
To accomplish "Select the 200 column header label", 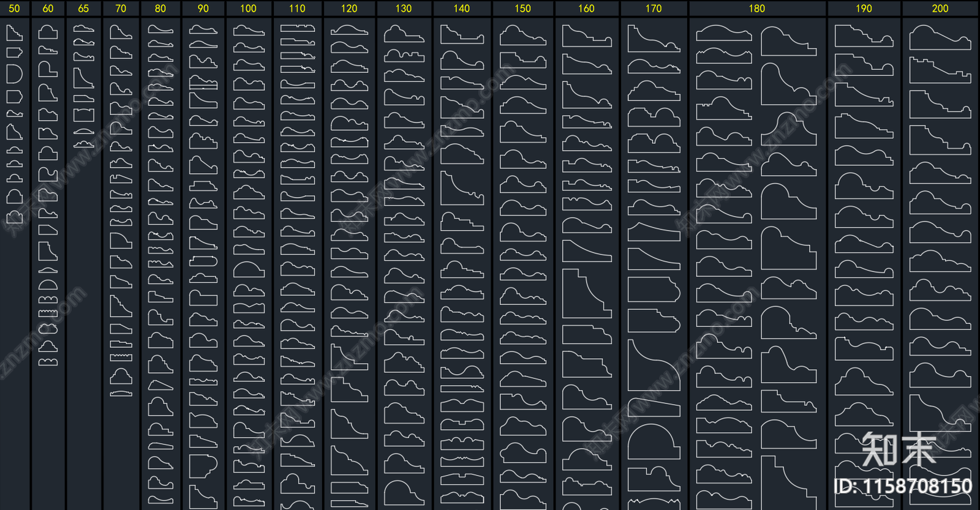I will [x=940, y=9].
